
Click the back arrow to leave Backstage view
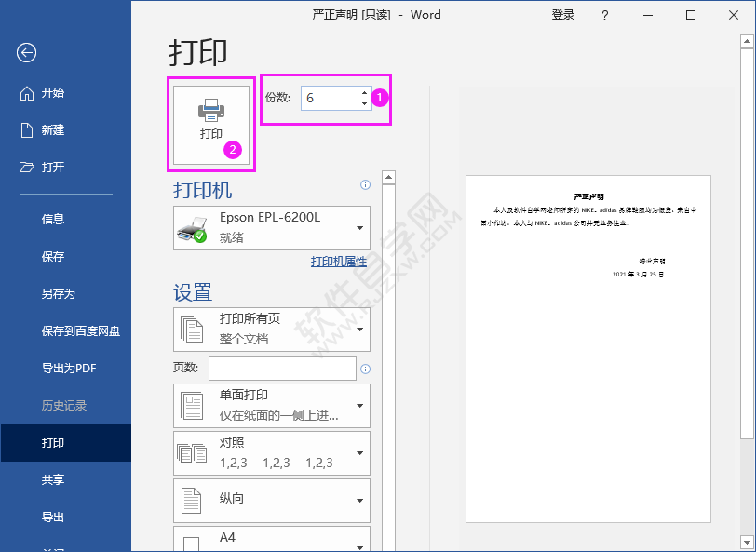(x=25, y=53)
